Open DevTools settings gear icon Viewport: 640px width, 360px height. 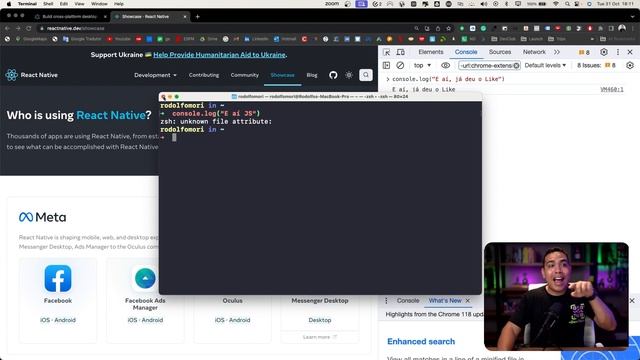pyautogui.click(x=604, y=52)
